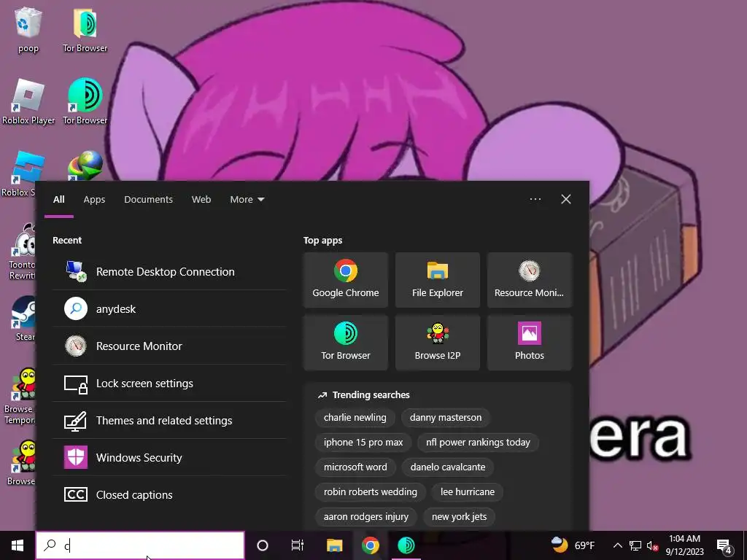Image resolution: width=747 pixels, height=560 pixels.
Task: Search trending topic danny masterson
Action: pos(446,418)
